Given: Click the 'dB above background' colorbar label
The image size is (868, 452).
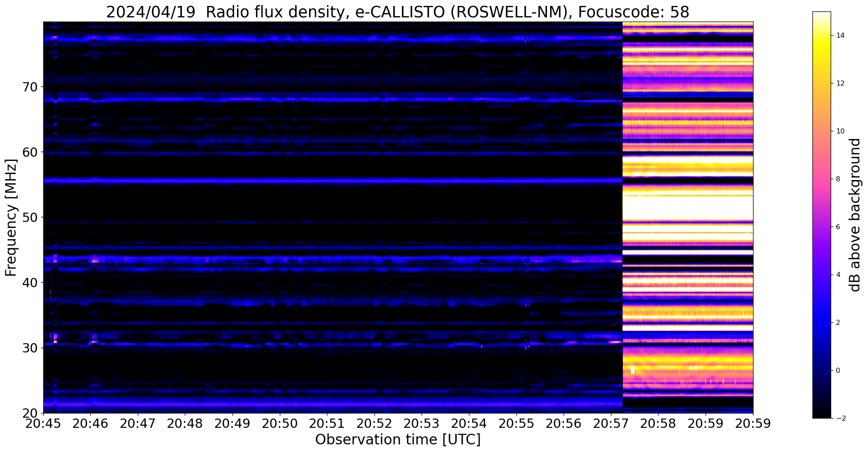Looking at the screenshot, I should (855, 215).
